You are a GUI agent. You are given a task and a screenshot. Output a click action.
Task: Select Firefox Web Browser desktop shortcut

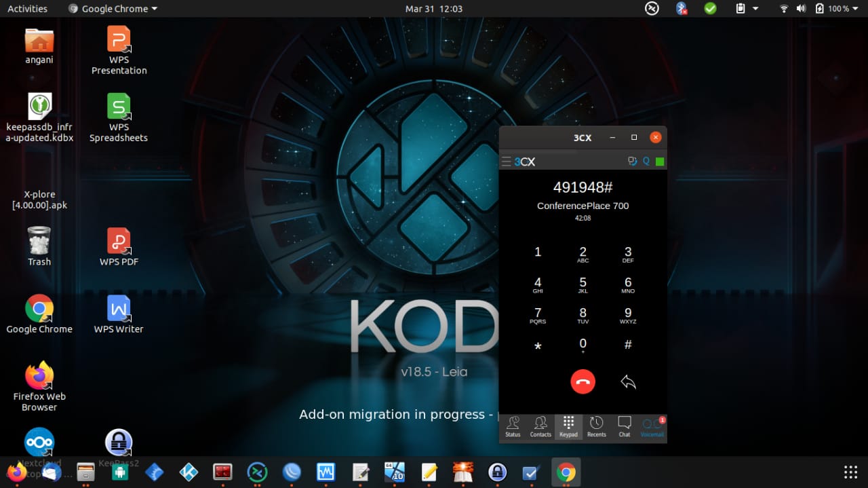point(39,386)
